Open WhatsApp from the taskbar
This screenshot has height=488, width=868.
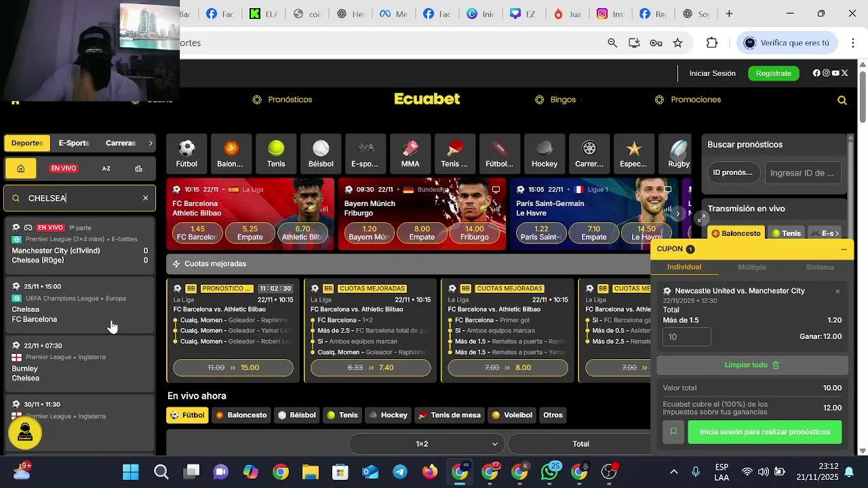[x=549, y=472]
